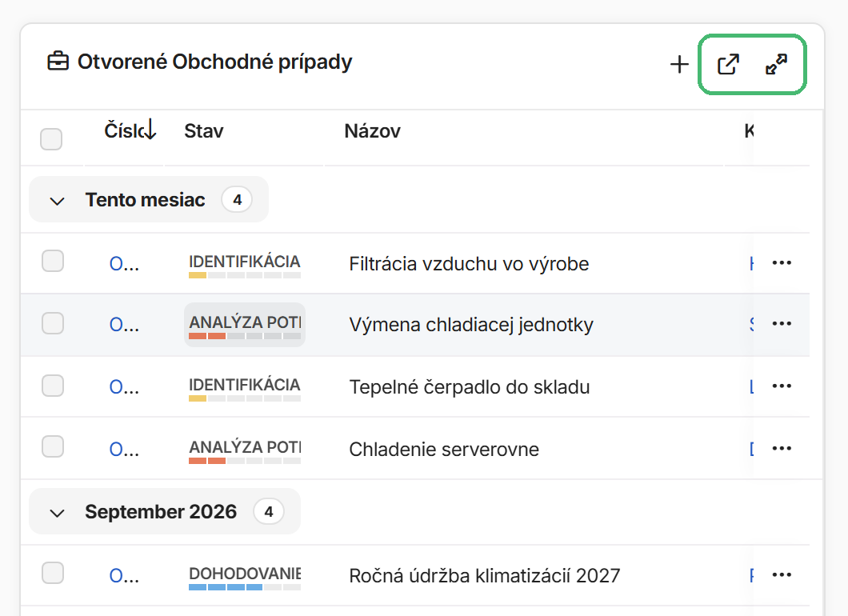Click IDENTIFIKÁCIA status of Tepelné čerpadlo row
Viewport: 848px width, 616px height.
click(x=245, y=388)
